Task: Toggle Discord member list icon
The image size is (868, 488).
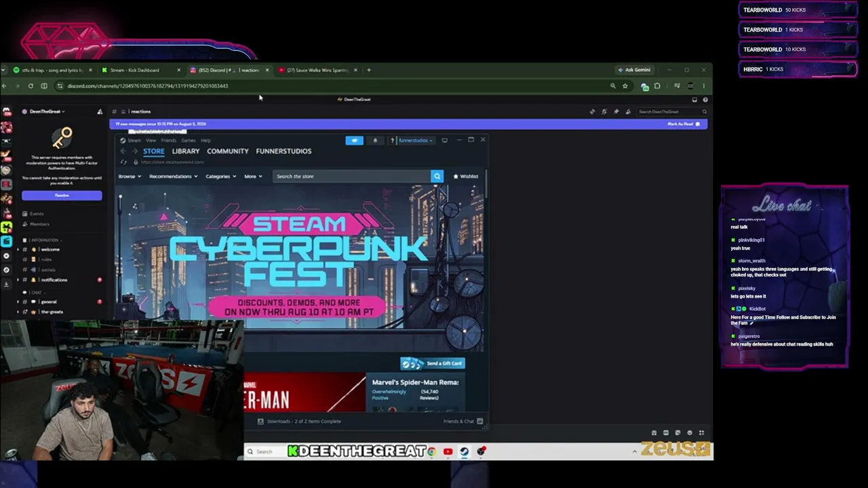Action: (x=628, y=111)
